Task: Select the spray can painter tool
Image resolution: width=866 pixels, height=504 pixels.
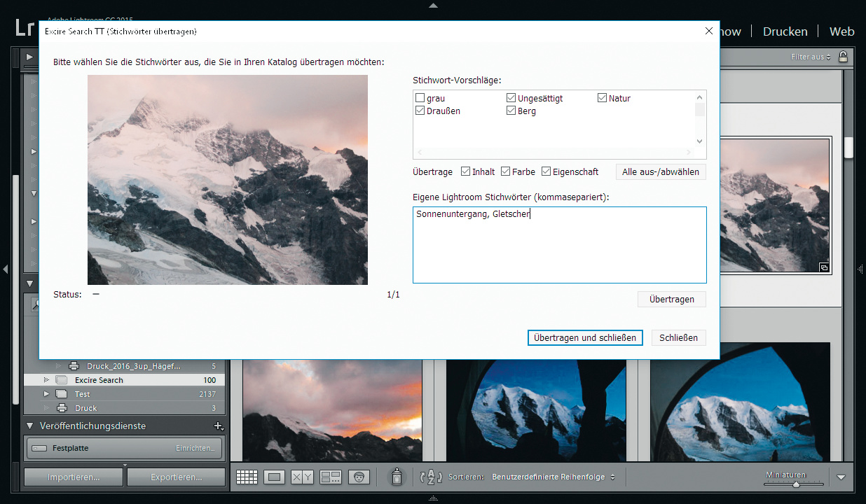Action: tap(397, 477)
